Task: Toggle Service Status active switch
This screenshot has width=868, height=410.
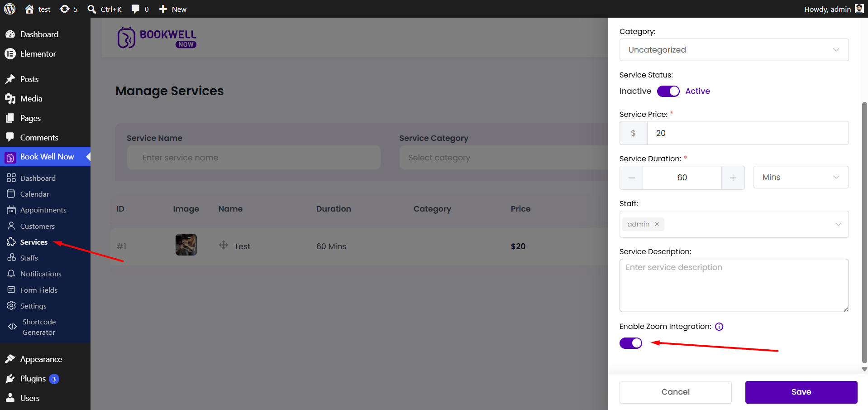Action: pyautogui.click(x=668, y=91)
